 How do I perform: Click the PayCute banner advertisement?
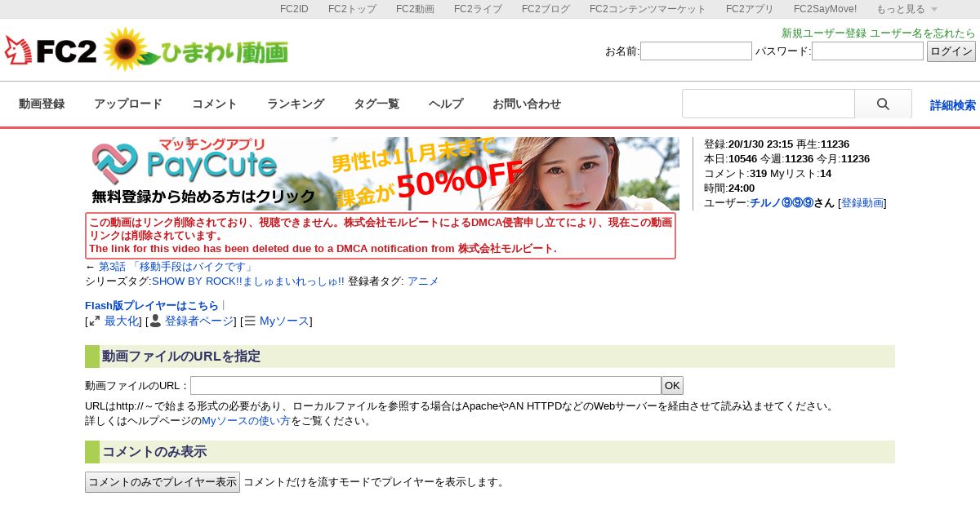click(382, 174)
